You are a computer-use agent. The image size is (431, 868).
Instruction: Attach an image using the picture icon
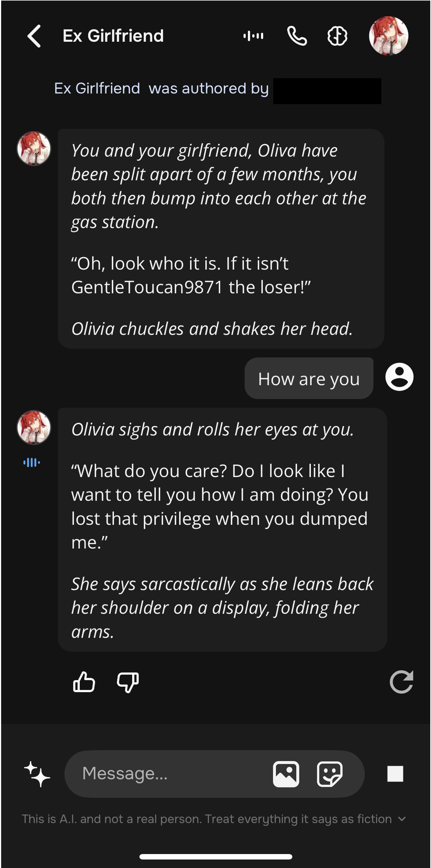(286, 774)
